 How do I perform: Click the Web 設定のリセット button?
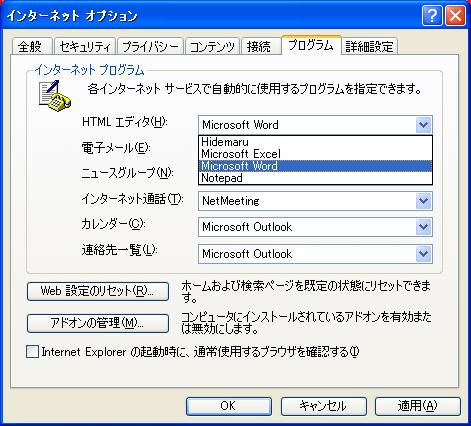click(98, 292)
